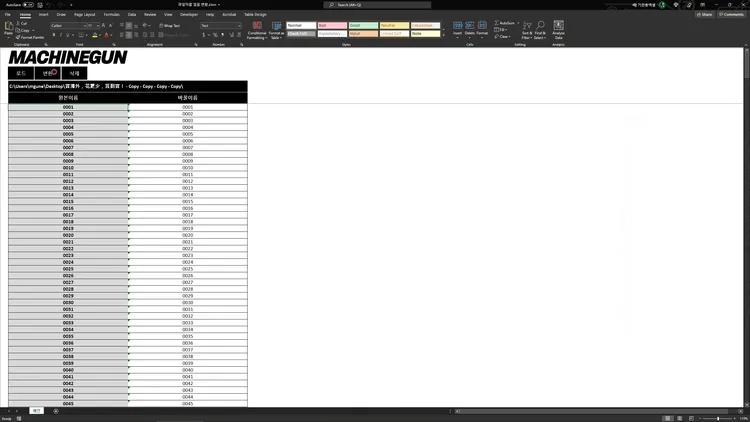Screen dimensions: 750x422
Task: Select cell containing 0010 in 원본이름 column
Action: pos(68,168)
